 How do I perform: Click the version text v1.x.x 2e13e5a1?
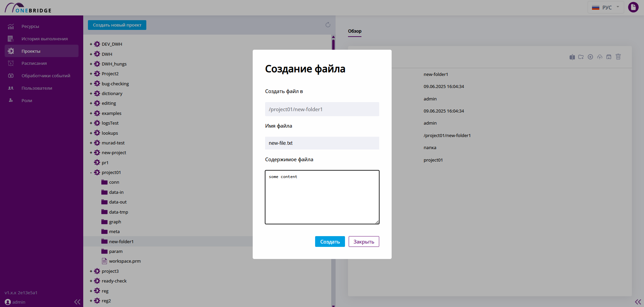21,293
